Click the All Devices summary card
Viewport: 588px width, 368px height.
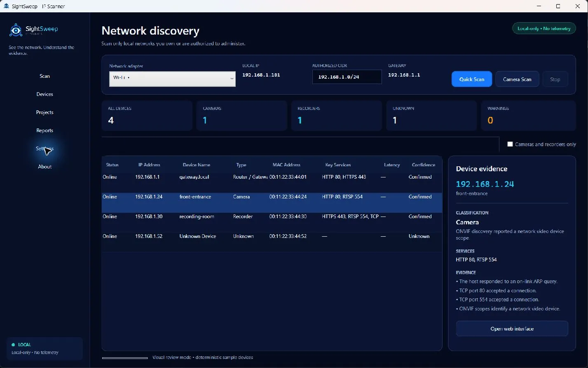(x=147, y=116)
